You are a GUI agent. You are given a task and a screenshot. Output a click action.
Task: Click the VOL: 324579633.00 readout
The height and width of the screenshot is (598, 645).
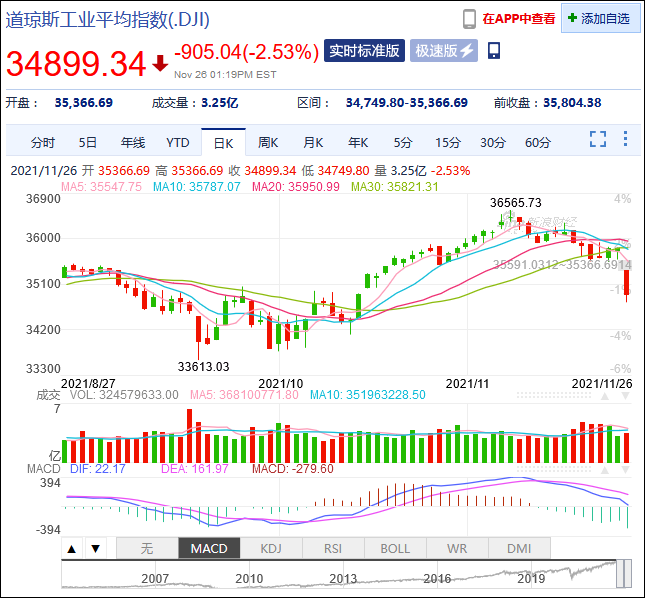click(x=124, y=395)
